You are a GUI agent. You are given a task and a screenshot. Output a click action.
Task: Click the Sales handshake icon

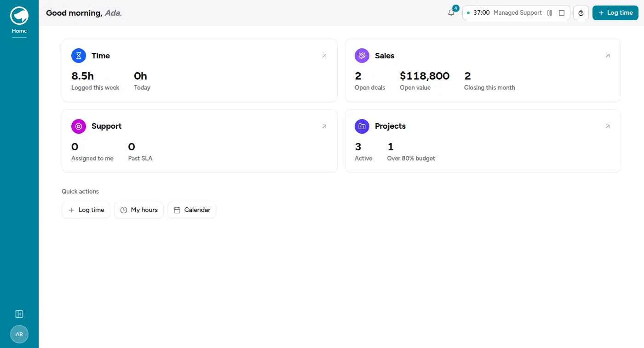point(362,56)
